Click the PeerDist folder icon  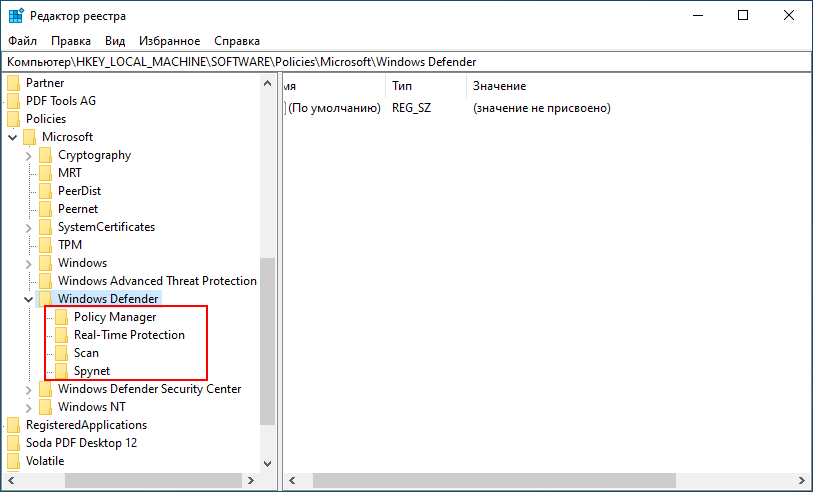46,191
